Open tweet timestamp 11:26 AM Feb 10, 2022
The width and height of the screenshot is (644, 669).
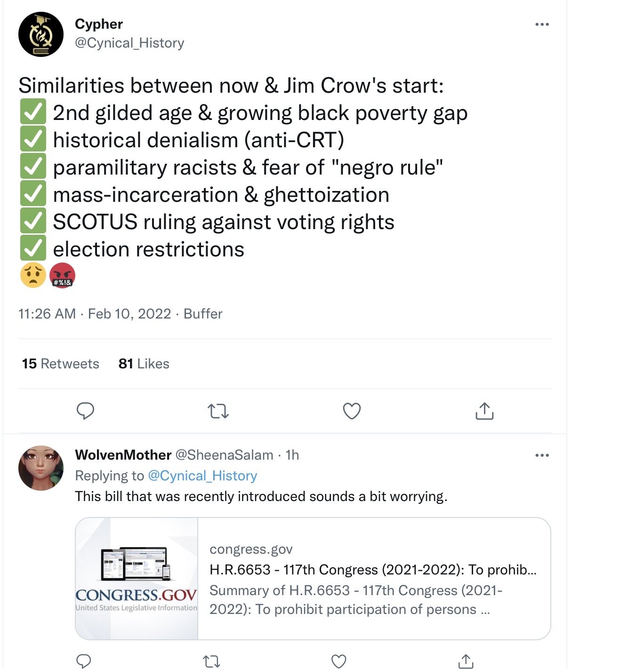(x=95, y=314)
